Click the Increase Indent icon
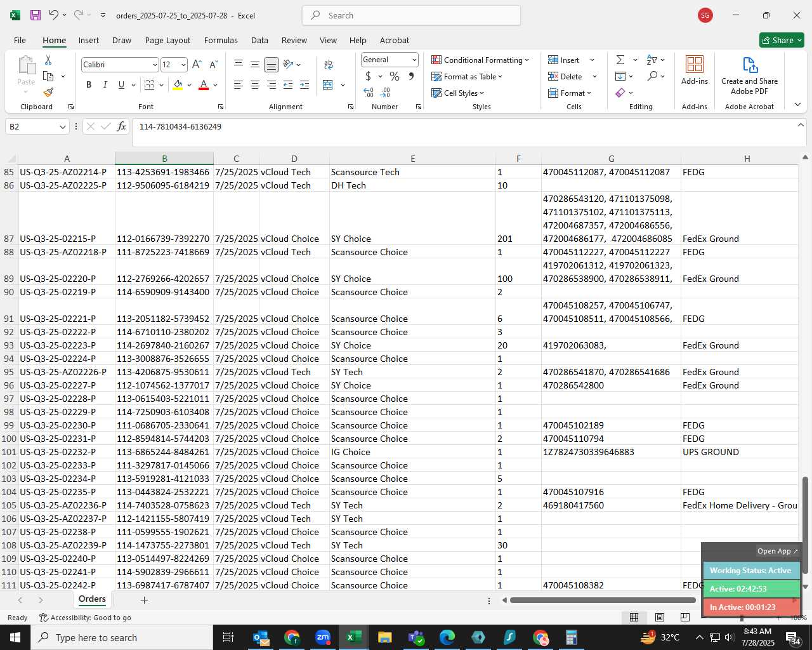Image resolution: width=812 pixels, height=650 pixels. 304,85
